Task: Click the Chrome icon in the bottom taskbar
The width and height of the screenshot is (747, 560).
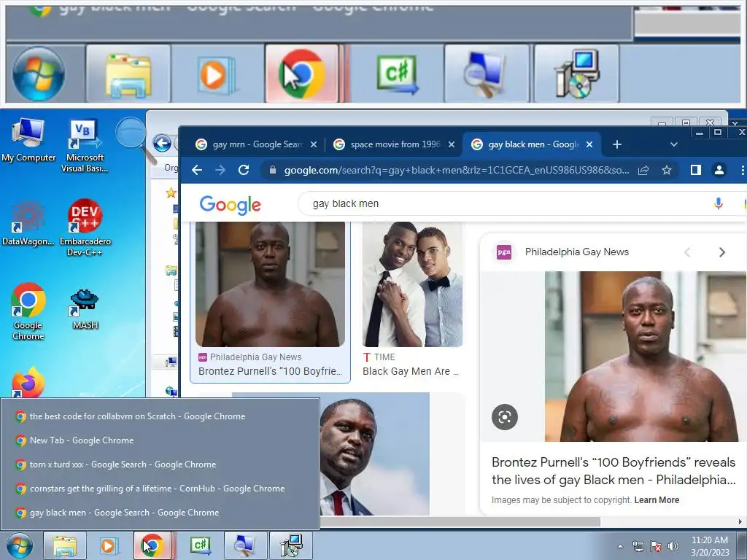Action: pos(152,545)
